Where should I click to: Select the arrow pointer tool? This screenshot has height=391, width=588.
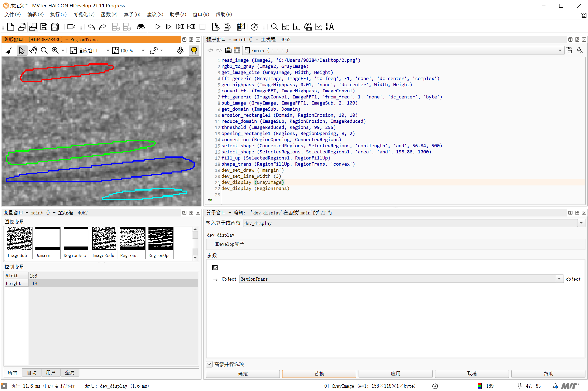coord(22,51)
